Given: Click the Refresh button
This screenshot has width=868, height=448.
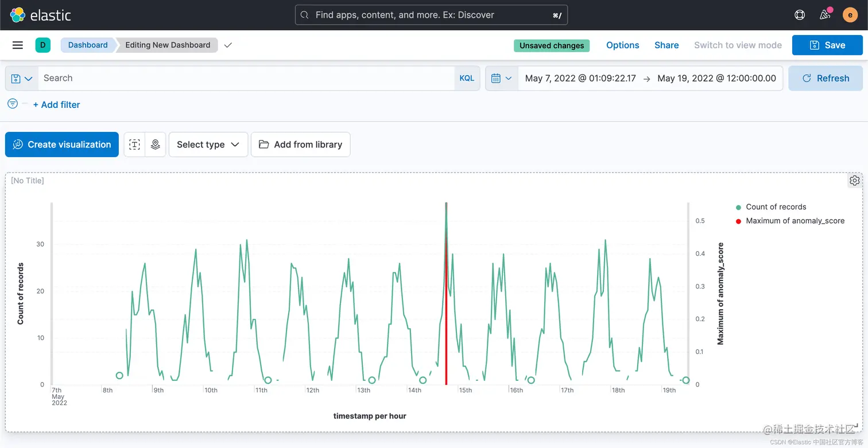Looking at the screenshot, I should [826, 78].
